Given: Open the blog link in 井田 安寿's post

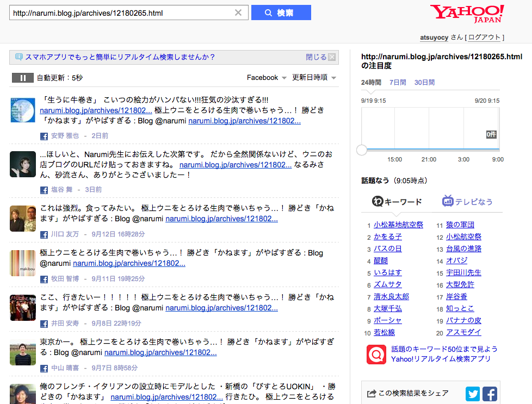Looking at the screenshot, I should point(221,308).
